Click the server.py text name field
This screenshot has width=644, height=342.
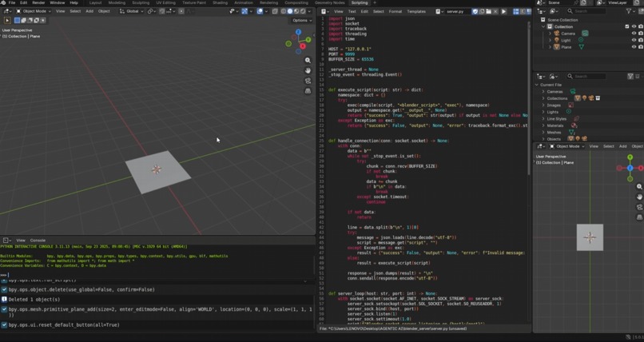pyautogui.click(x=458, y=11)
